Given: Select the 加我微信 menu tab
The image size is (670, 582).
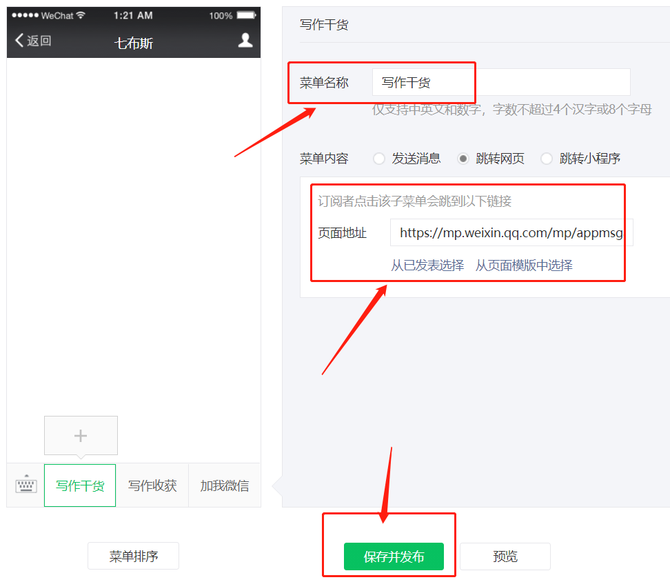Looking at the screenshot, I should pyautogui.click(x=224, y=485).
